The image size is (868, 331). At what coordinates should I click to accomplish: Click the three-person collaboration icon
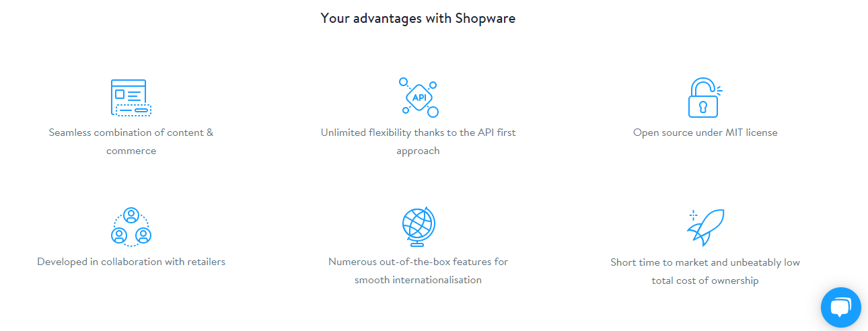click(x=131, y=227)
